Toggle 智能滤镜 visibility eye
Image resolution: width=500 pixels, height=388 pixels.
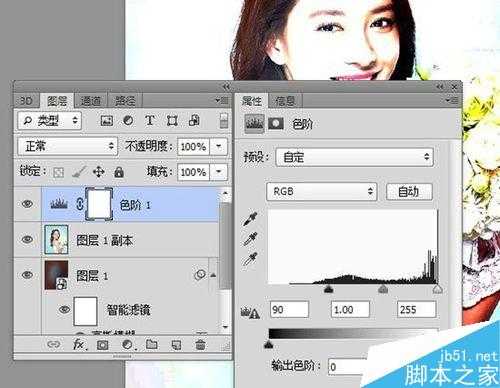[x=64, y=310]
